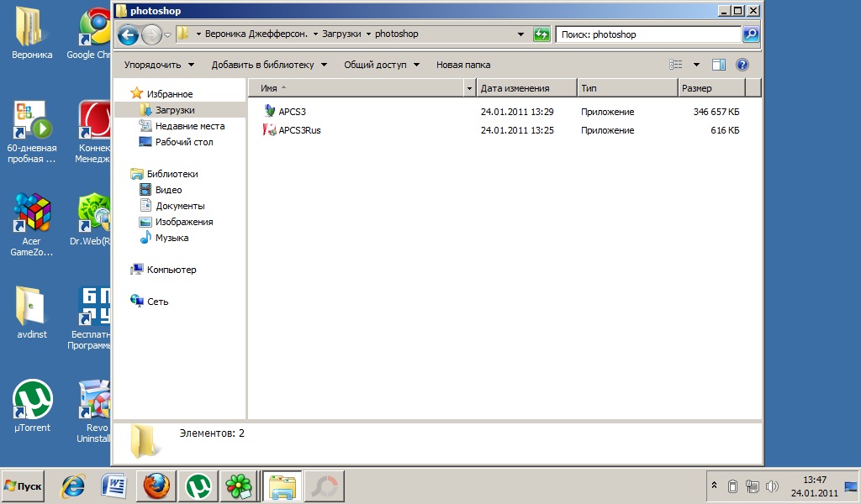Select the 'avdinst' desktop folder
Image resolution: width=861 pixels, height=504 pixels.
point(32,312)
